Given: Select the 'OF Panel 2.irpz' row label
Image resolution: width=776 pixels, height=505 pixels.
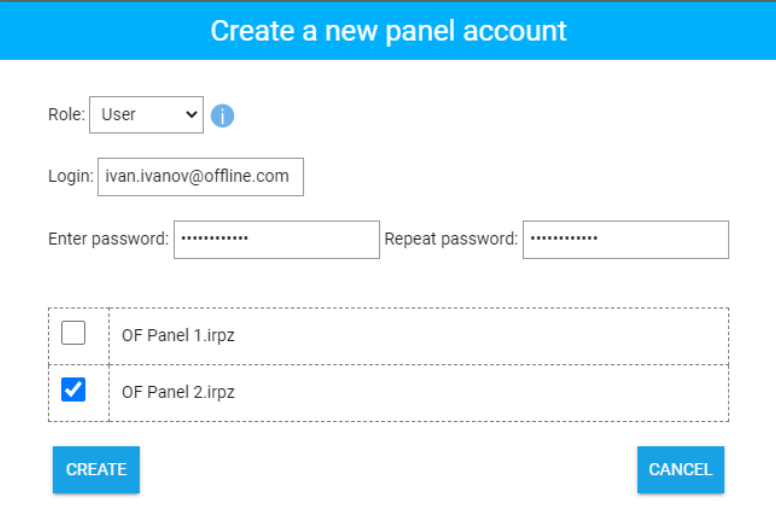Looking at the screenshot, I should 178,392.
